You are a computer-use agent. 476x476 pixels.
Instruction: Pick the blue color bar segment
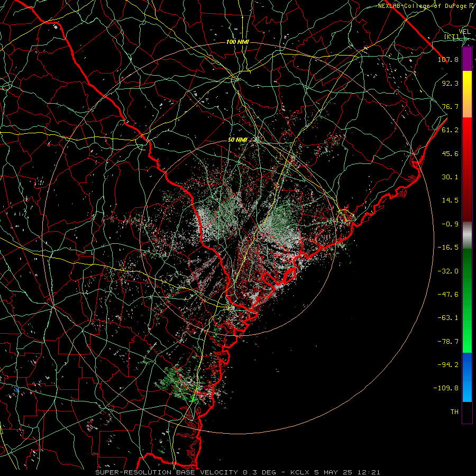(x=467, y=377)
